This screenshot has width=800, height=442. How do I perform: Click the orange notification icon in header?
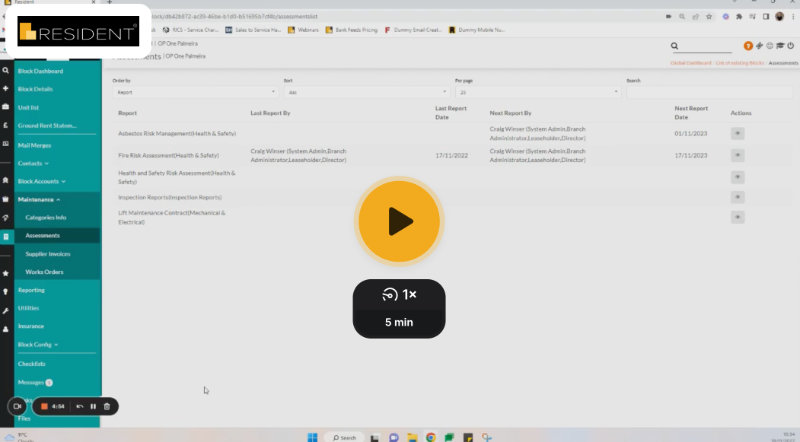coord(749,46)
